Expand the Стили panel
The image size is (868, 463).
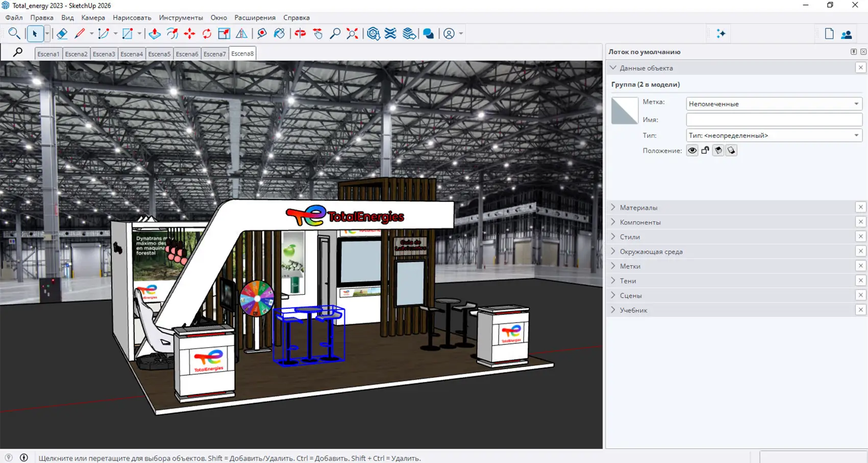(x=613, y=237)
